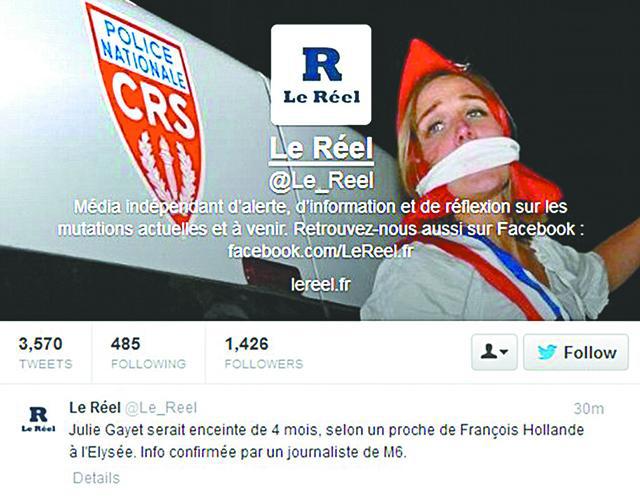View the 485 Following list

tap(148, 353)
